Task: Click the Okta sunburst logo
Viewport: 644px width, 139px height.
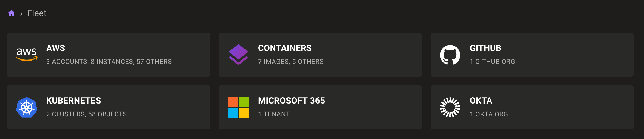Action: click(450, 107)
